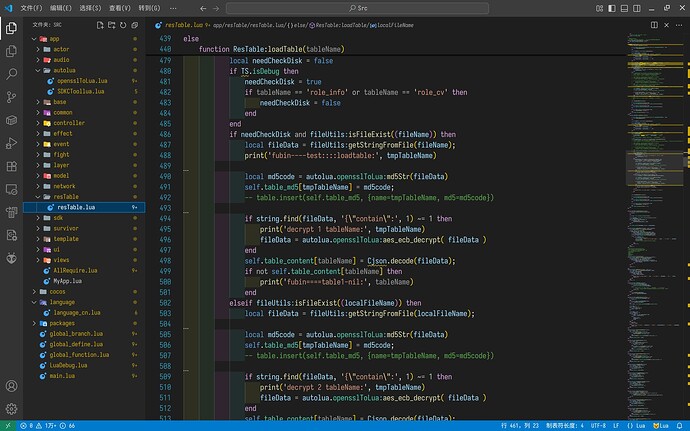This screenshot has width=690, height=431.
Task: Expand the cocos folder
Action: pyautogui.click(x=34, y=292)
